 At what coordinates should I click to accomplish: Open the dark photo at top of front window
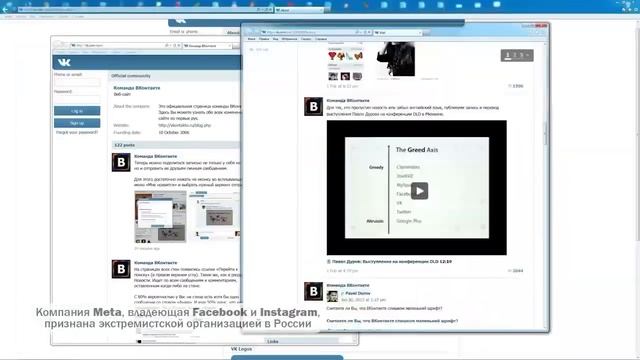click(396, 59)
